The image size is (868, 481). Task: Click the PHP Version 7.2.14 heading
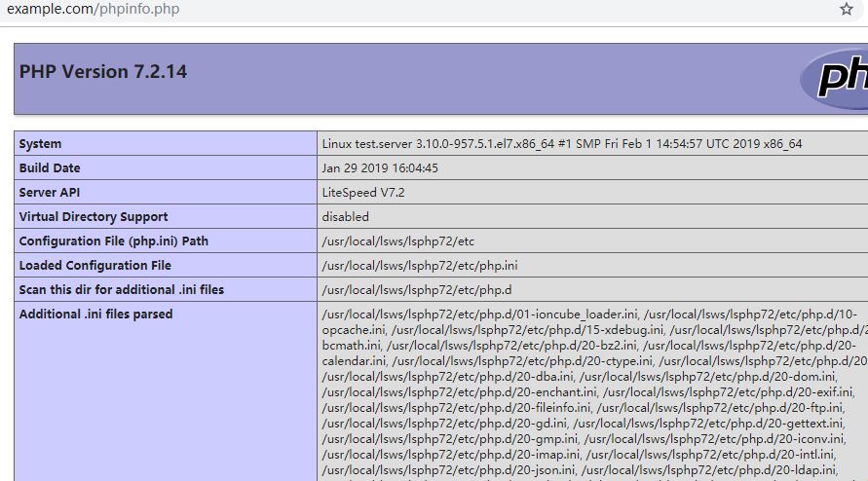coord(103,72)
